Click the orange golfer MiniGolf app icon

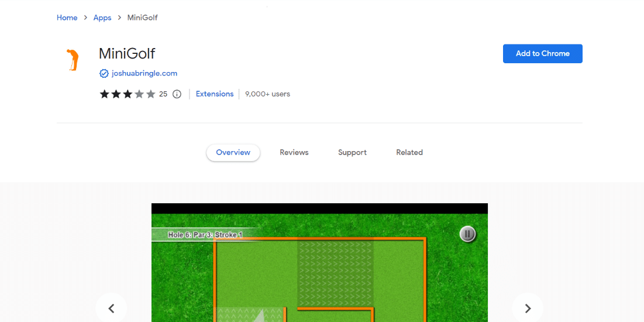coord(73,60)
